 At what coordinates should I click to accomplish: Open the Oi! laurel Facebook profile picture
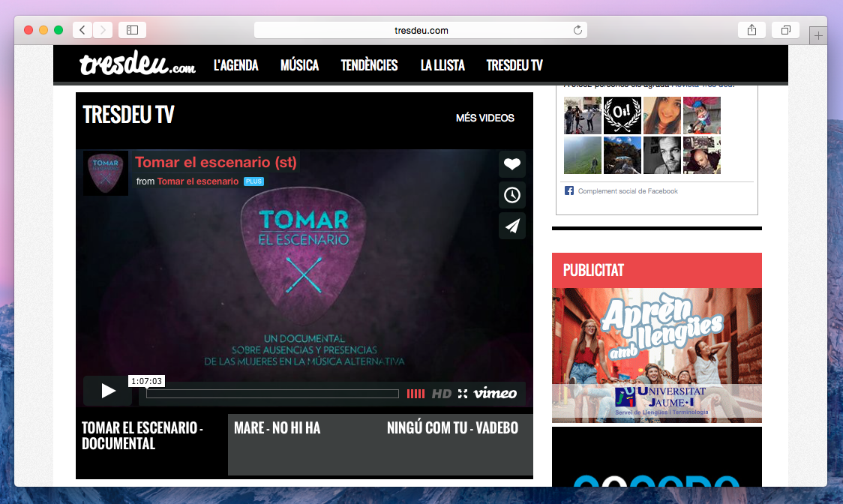622,115
